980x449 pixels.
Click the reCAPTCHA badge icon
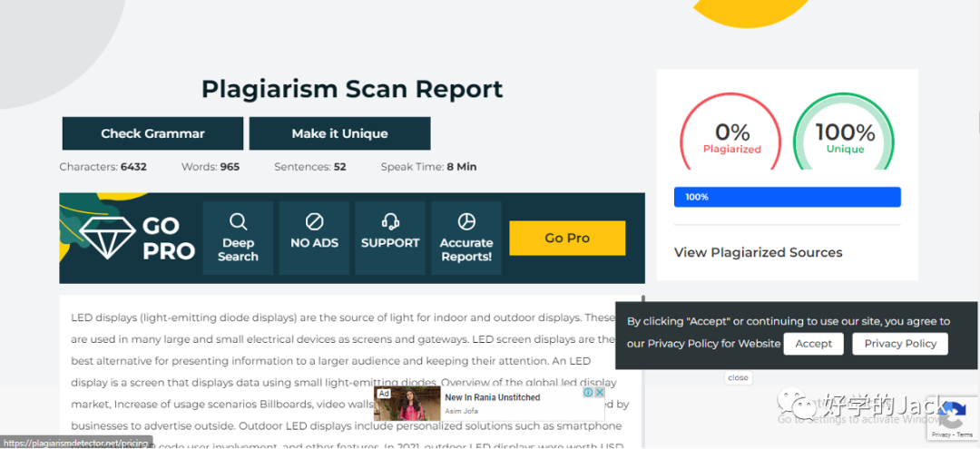pos(954,414)
